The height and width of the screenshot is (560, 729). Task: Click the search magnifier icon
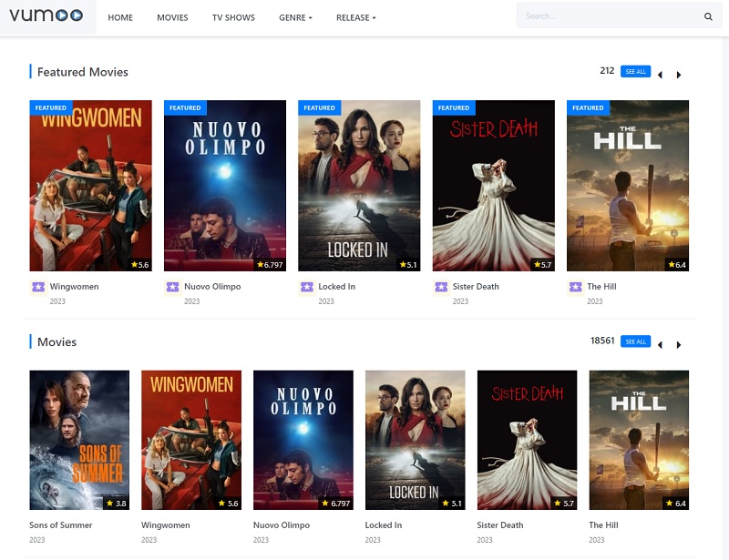[x=708, y=16]
